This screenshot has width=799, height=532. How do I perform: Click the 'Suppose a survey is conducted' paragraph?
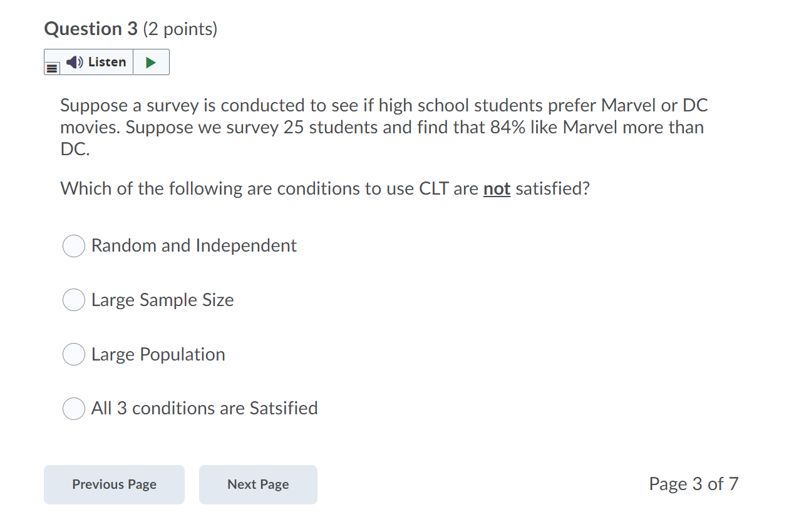pyautogui.click(x=383, y=127)
